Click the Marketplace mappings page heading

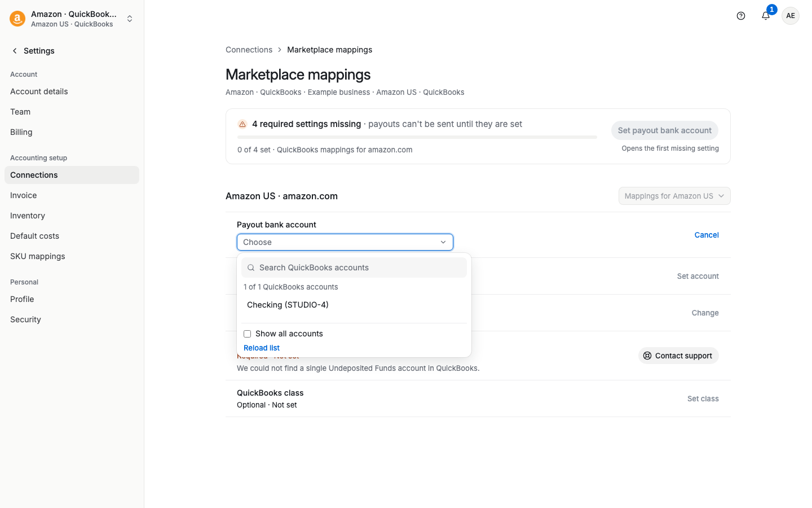298,75
